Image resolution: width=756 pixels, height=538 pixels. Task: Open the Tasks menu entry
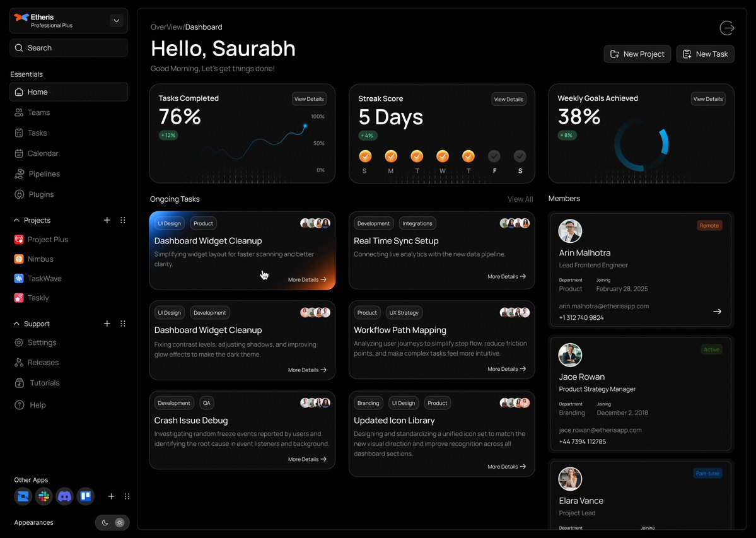click(x=38, y=132)
